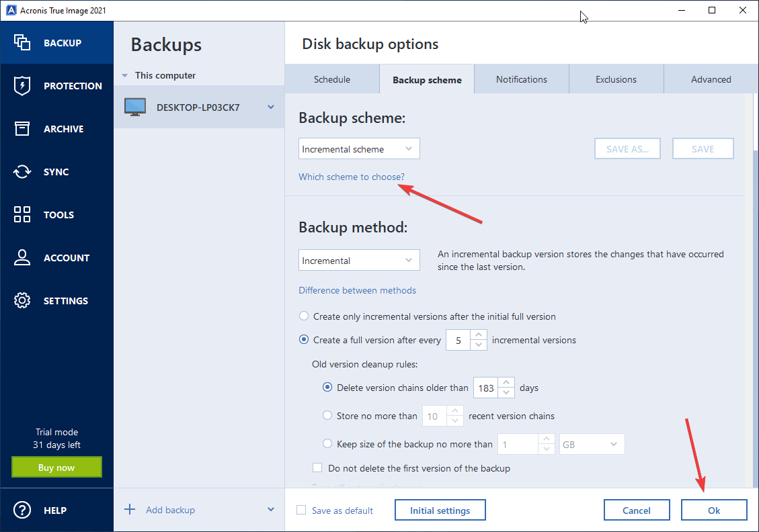Click the 'Initial settings' button

(x=440, y=511)
